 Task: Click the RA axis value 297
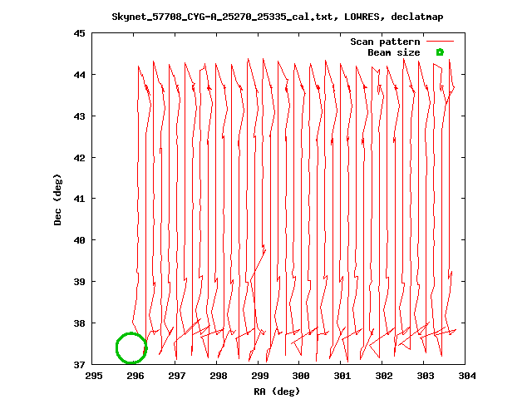click(x=176, y=376)
